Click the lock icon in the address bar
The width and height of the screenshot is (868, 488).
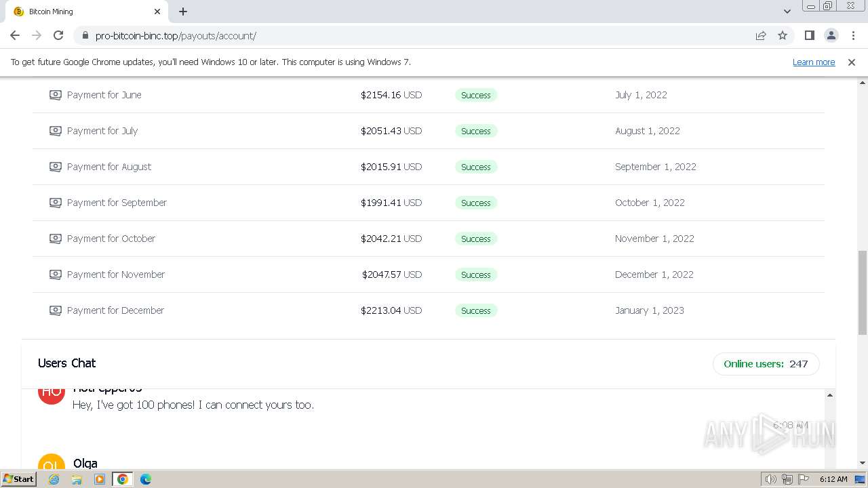click(85, 35)
